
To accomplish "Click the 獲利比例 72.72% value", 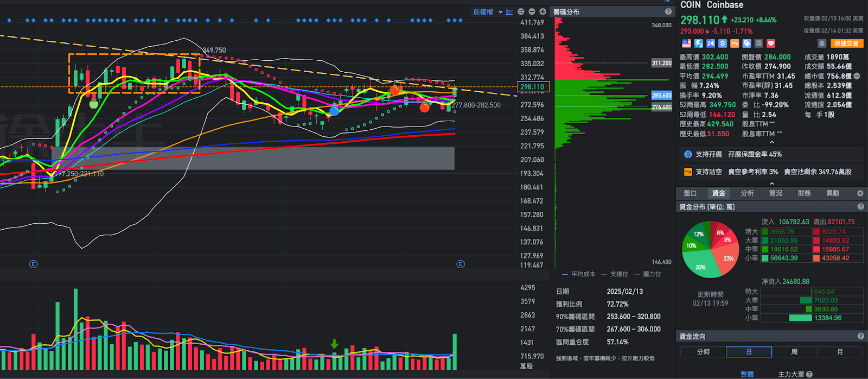I will click(617, 304).
